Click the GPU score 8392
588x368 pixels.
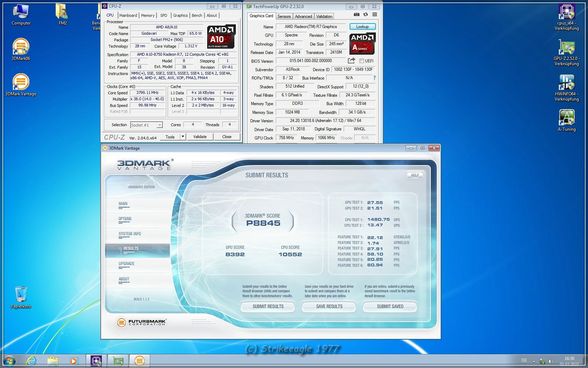pyautogui.click(x=235, y=254)
